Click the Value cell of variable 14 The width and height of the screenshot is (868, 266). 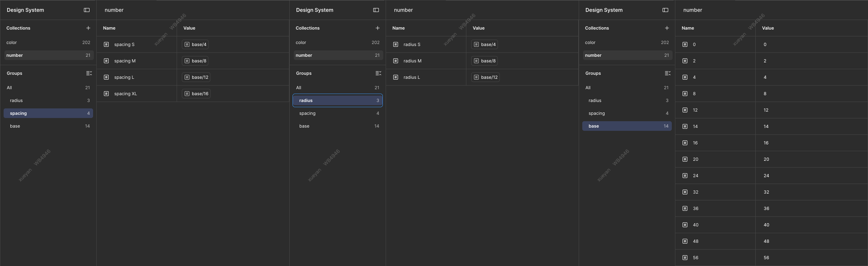point(811,126)
